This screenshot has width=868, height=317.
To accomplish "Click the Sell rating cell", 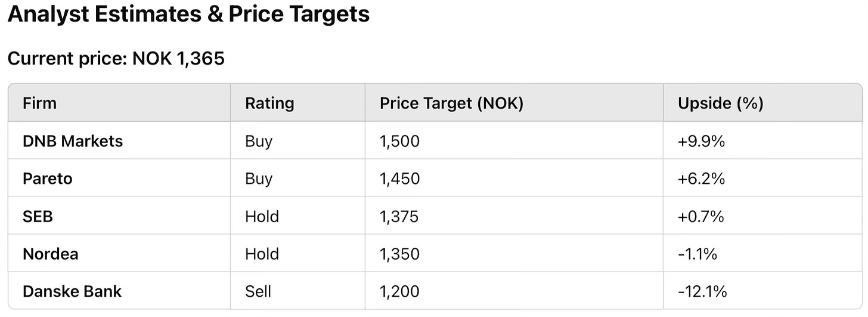I will [258, 291].
